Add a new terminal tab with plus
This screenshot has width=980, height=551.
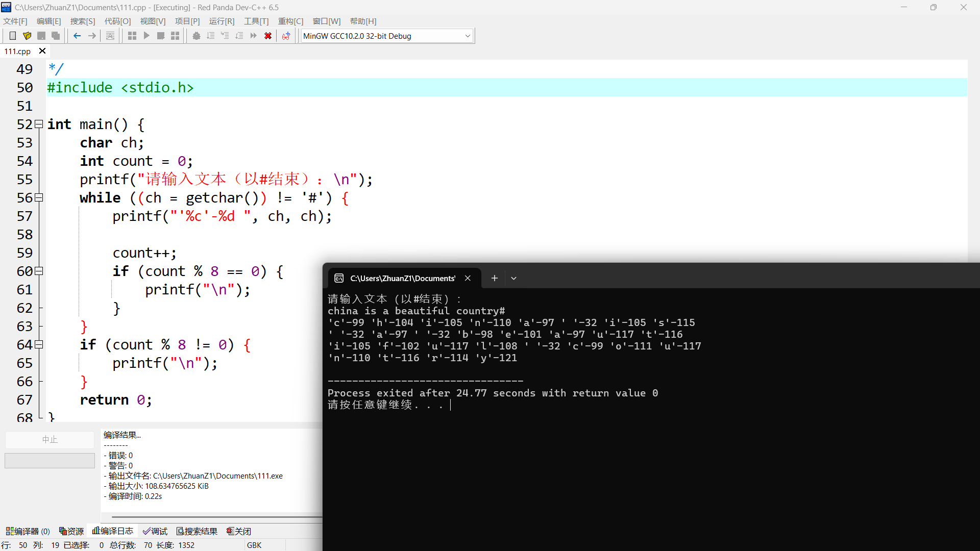pos(494,278)
